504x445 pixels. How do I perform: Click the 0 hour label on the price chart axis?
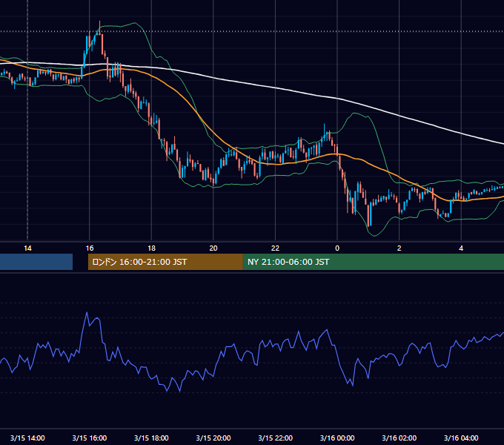337,248
